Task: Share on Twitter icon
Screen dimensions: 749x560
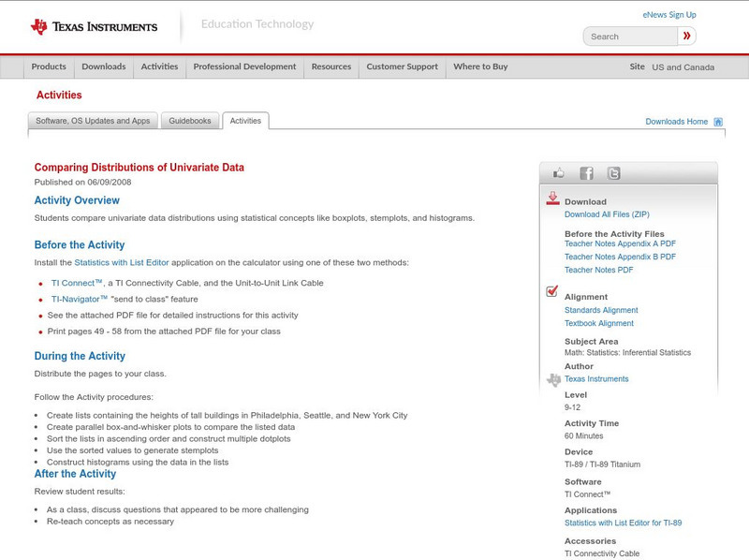Action: pos(613,173)
